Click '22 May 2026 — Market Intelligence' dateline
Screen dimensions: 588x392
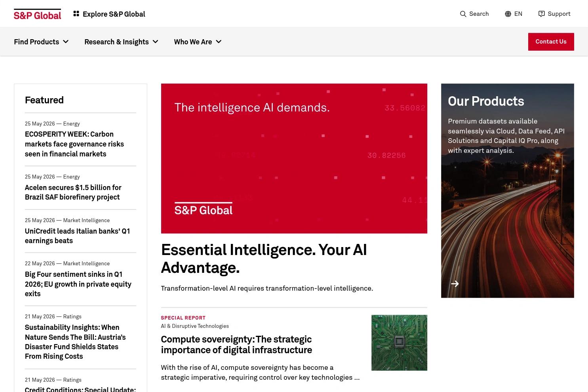coord(67,263)
